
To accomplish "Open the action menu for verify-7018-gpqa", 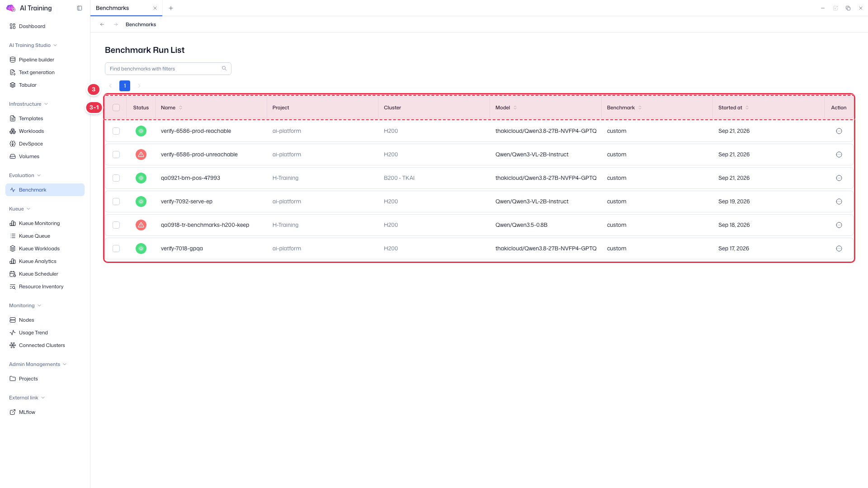I will (x=839, y=249).
